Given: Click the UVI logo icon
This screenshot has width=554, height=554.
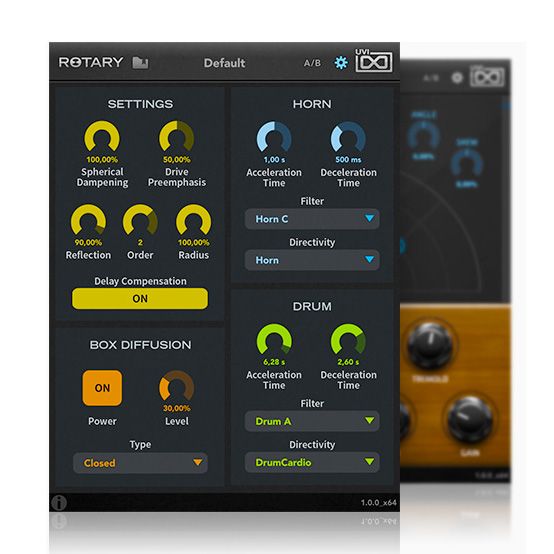Looking at the screenshot, I should pyautogui.click(x=373, y=61).
